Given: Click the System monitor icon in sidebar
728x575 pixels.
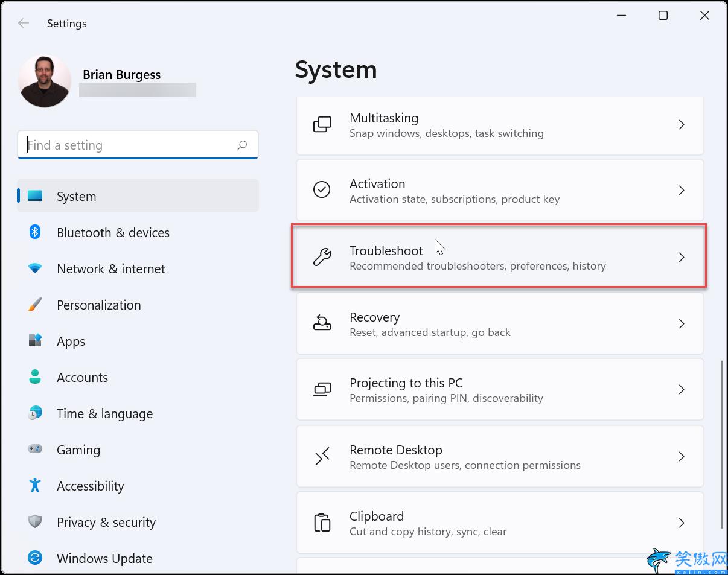Looking at the screenshot, I should point(35,196).
